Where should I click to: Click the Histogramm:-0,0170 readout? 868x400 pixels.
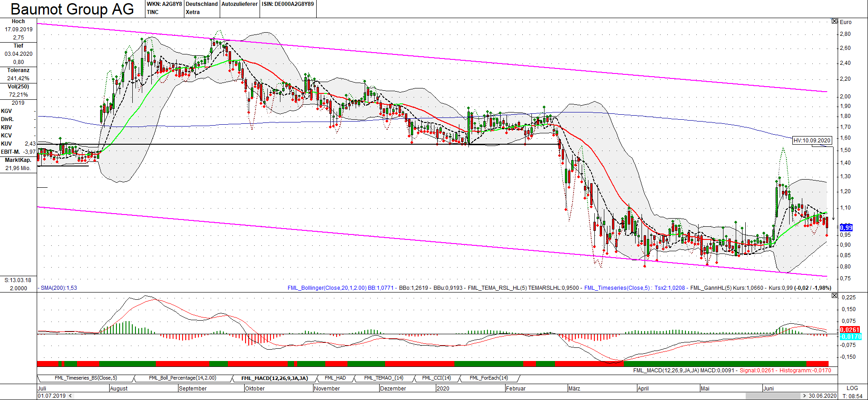pyautogui.click(x=805, y=371)
